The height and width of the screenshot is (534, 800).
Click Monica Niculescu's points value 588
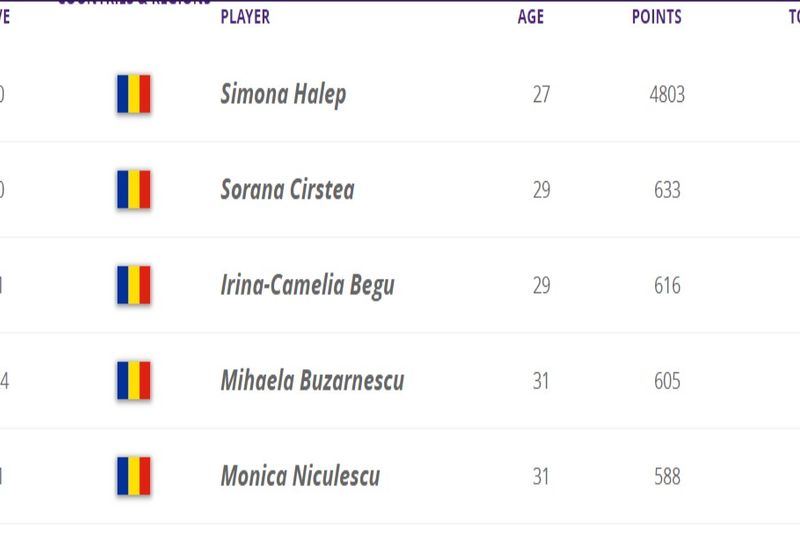click(x=667, y=477)
